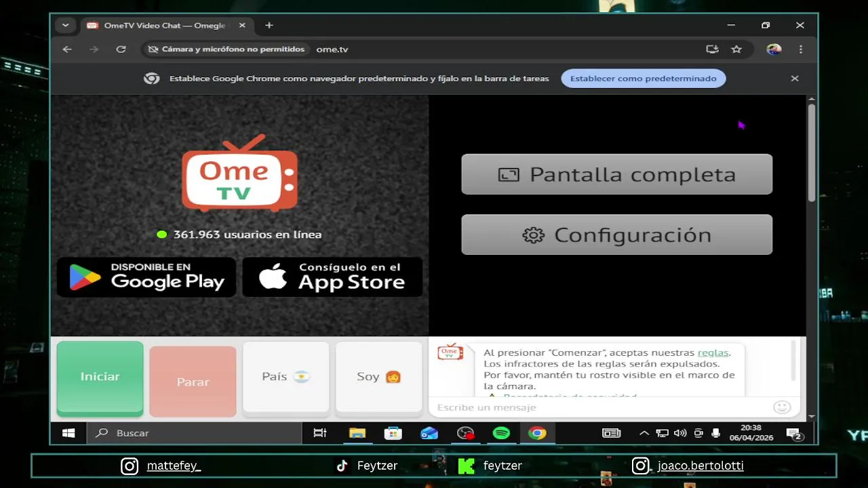Open OBS Studio from the taskbar
The height and width of the screenshot is (488, 868).
pyautogui.click(x=465, y=433)
